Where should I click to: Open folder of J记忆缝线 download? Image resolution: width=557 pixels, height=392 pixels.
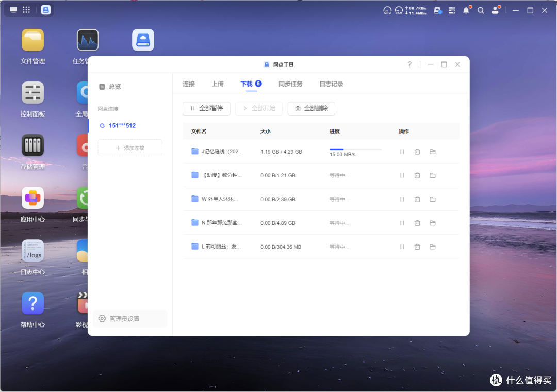tap(433, 152)
